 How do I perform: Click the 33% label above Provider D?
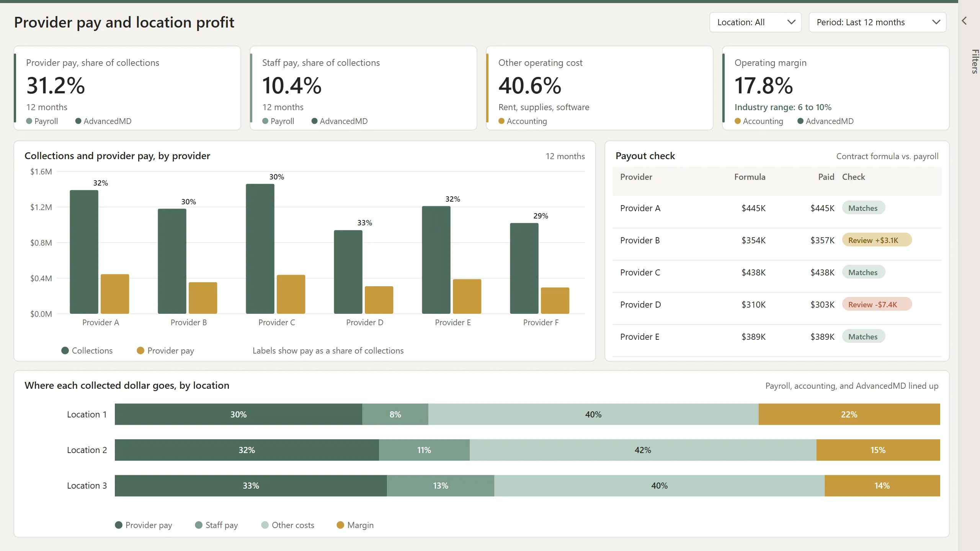[365, 223]
